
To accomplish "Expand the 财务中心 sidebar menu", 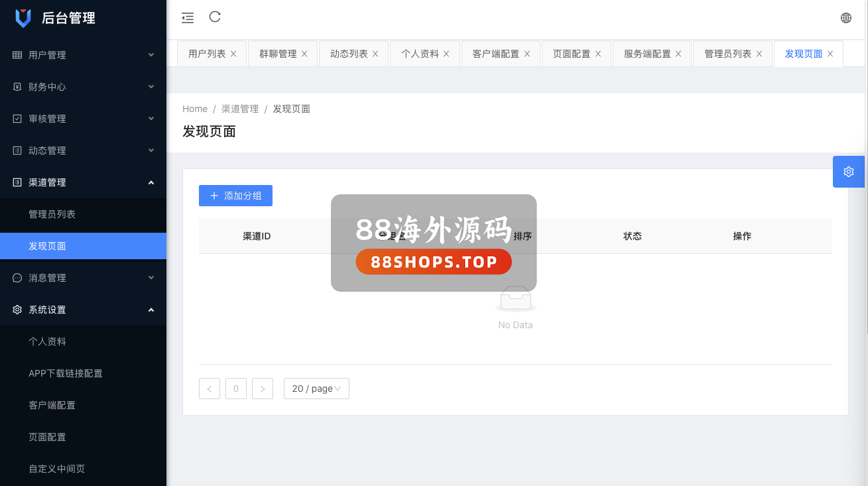I will 83,87.
